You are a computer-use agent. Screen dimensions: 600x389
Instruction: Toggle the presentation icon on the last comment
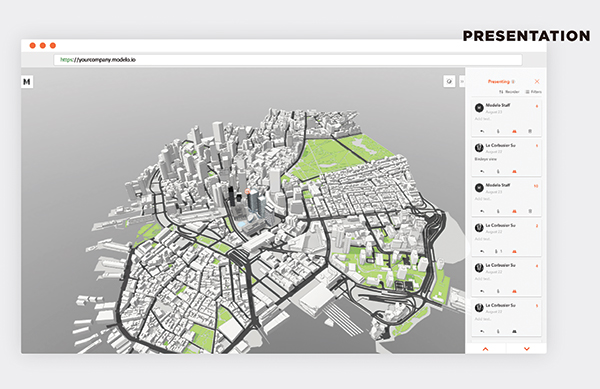(514, 331)
